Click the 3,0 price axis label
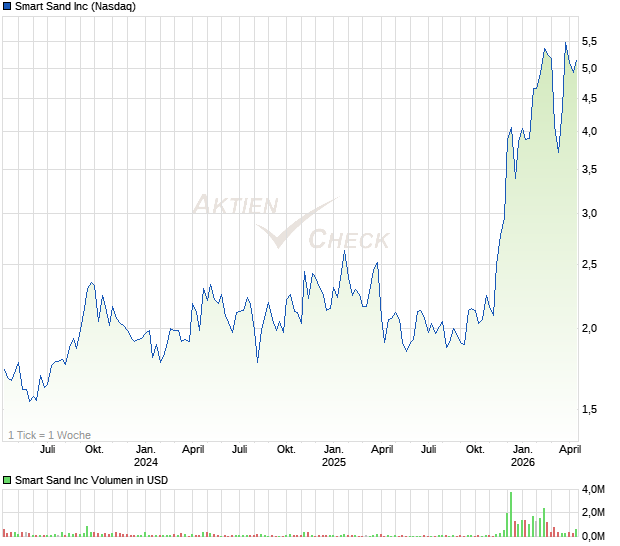This screenshot has width=620, height=546. point(589,213)
